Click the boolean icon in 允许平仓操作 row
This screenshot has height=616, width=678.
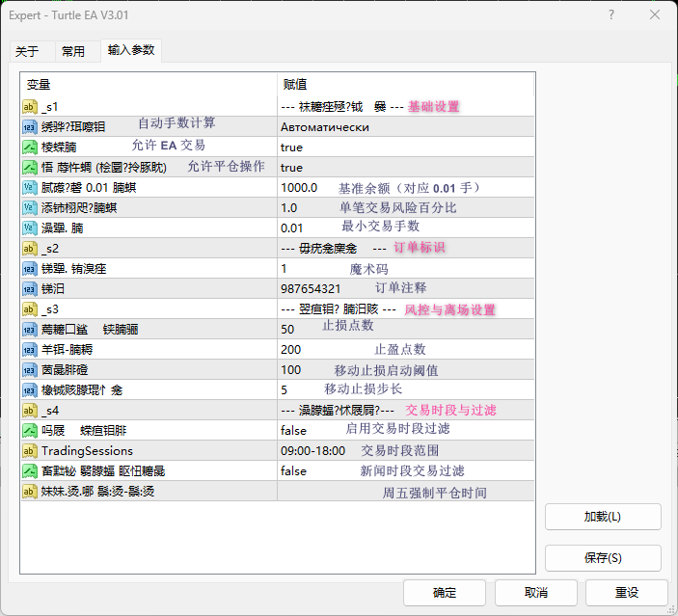[29, 168]
